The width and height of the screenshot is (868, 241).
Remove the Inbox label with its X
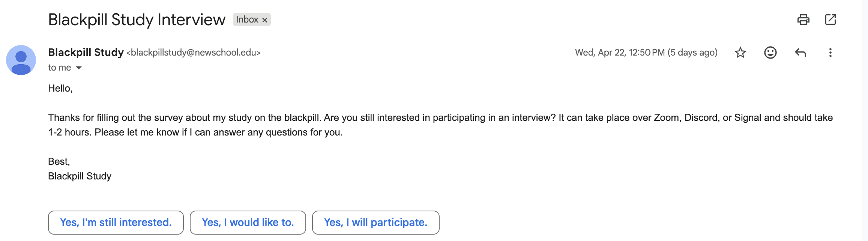[265, 20]
